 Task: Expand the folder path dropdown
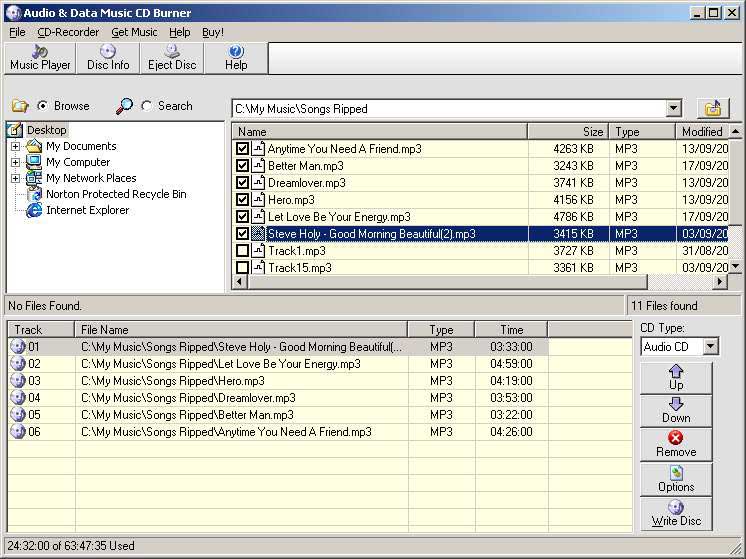(x=673, y=109)
